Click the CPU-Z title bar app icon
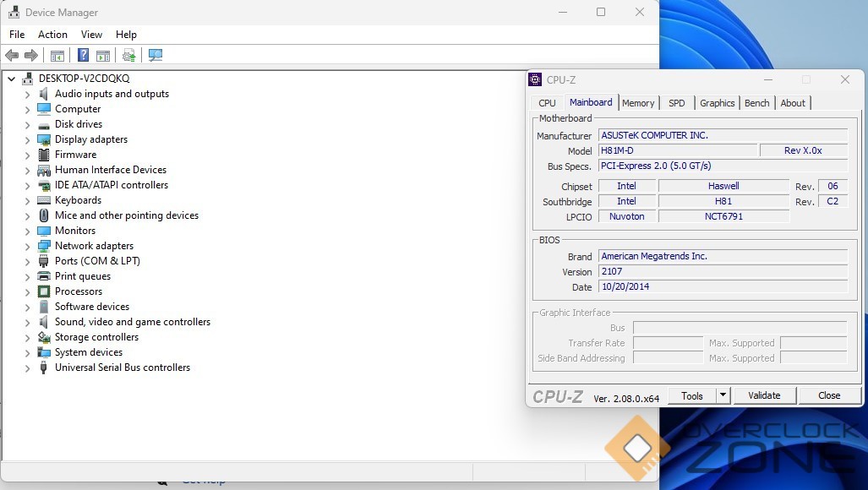 click(535, 79)
